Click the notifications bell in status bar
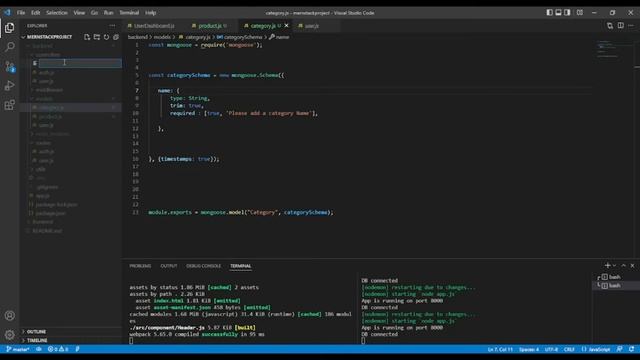This screenshot has height=360, width=640. coord(631,349)
